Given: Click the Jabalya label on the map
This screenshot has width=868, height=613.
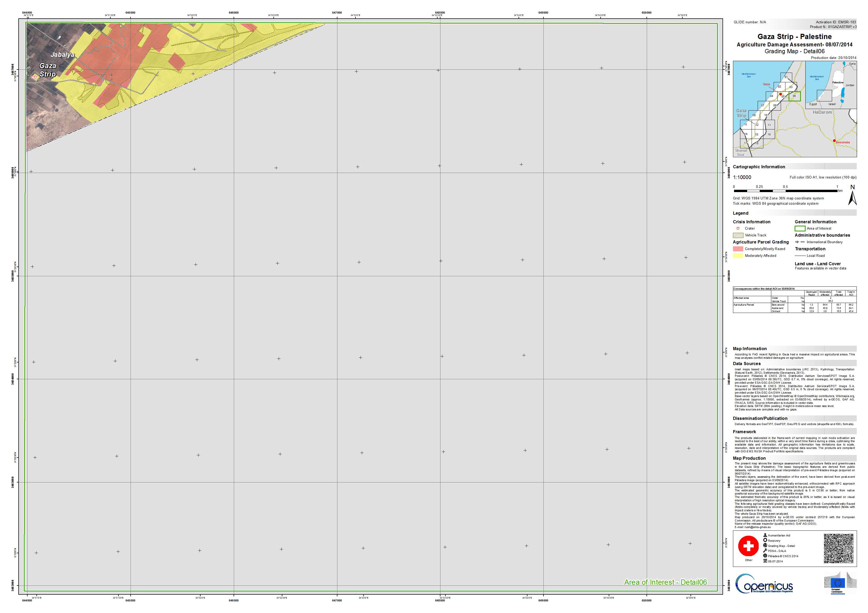Looking at the screenshot, I should (62, 55).
